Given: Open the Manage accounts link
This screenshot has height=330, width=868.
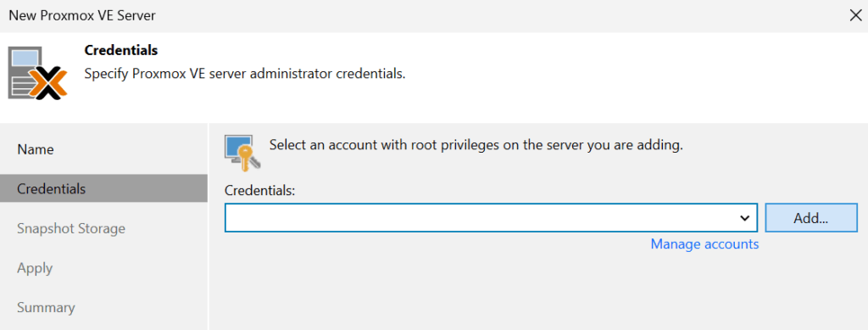Looking at the screenshot, I should coord(704,244).
